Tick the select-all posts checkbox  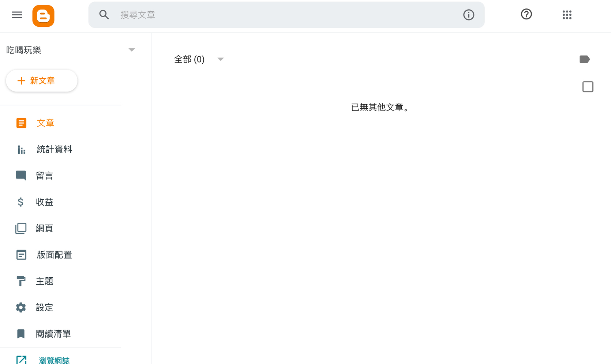[588, 87]
